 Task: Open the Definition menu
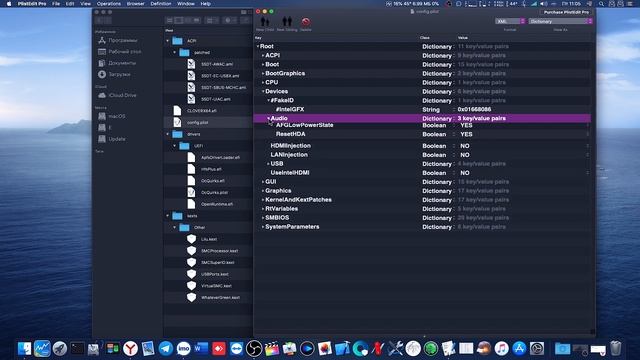161,4
